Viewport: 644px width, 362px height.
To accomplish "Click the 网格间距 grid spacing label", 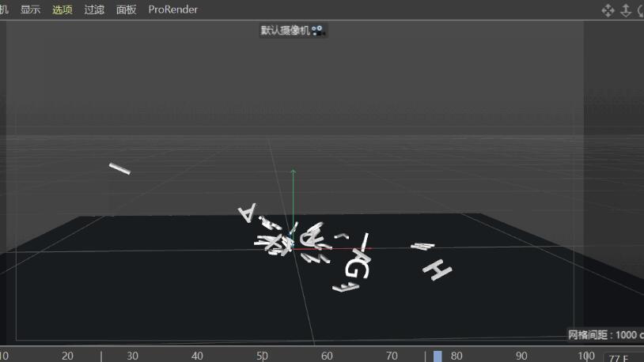I will (x=605, y=334).
